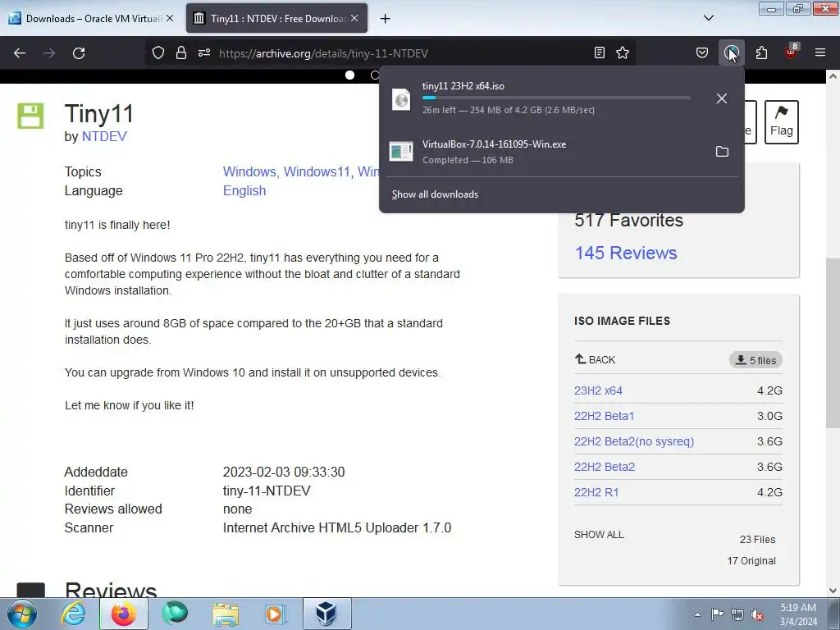Download the 22H2 Beta2 ISO link
The width and height of the screenshot is (840, 630).
click(605, 467)
